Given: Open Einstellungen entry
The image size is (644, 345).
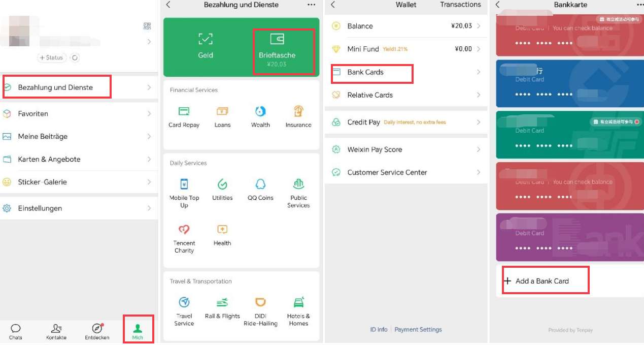Looking at the screenshot, I should 79,208.
